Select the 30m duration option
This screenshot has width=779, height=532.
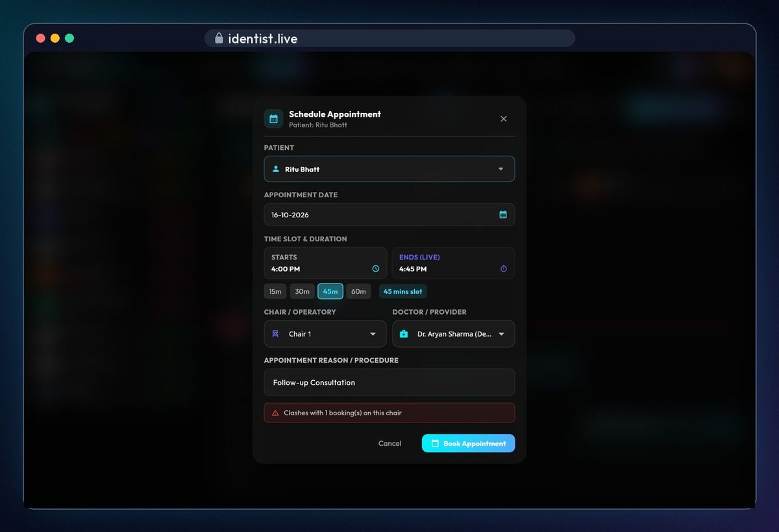click(303, 291)
